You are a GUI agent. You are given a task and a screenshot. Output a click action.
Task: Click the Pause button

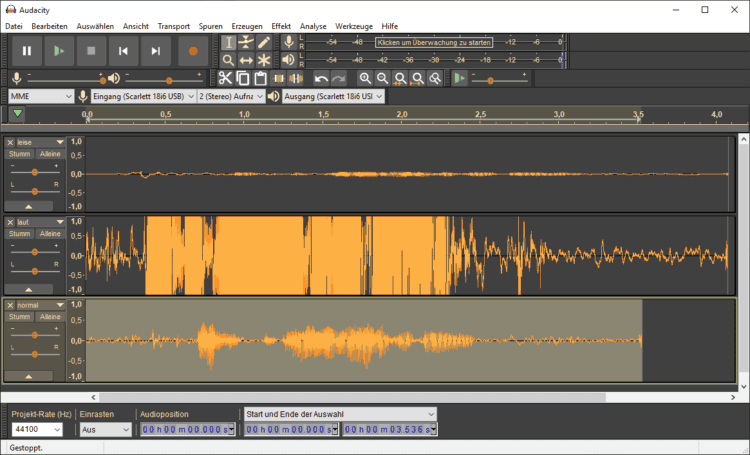coord(27,51)
